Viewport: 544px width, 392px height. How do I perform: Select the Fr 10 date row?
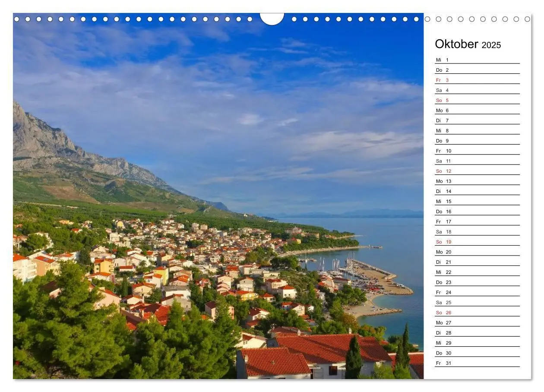(477, 151)
